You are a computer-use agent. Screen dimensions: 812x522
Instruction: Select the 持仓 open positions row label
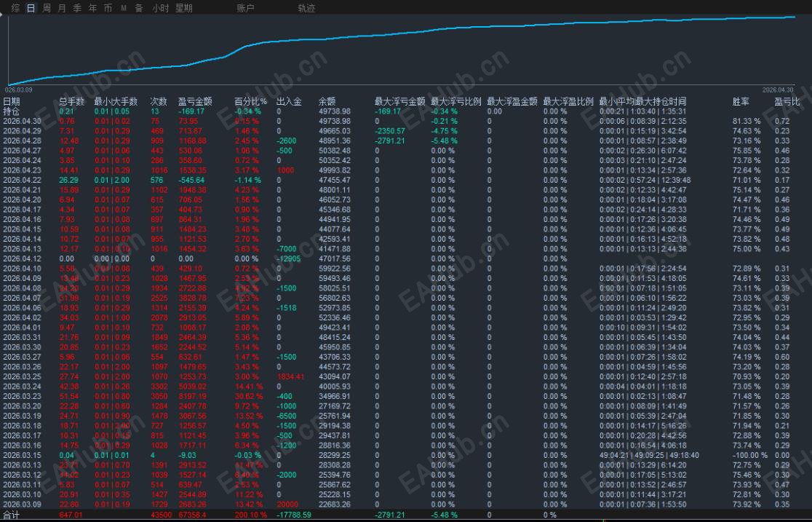(x=12, y=111)
